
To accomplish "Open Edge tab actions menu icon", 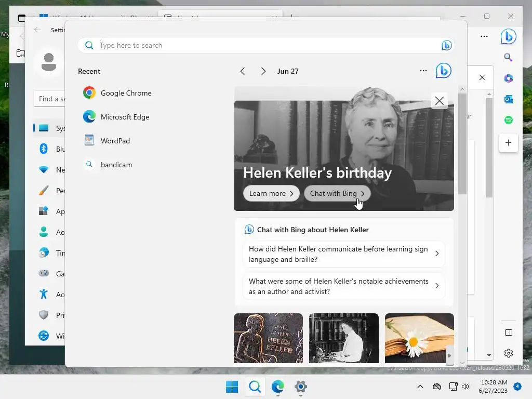I will pos(22,18).
